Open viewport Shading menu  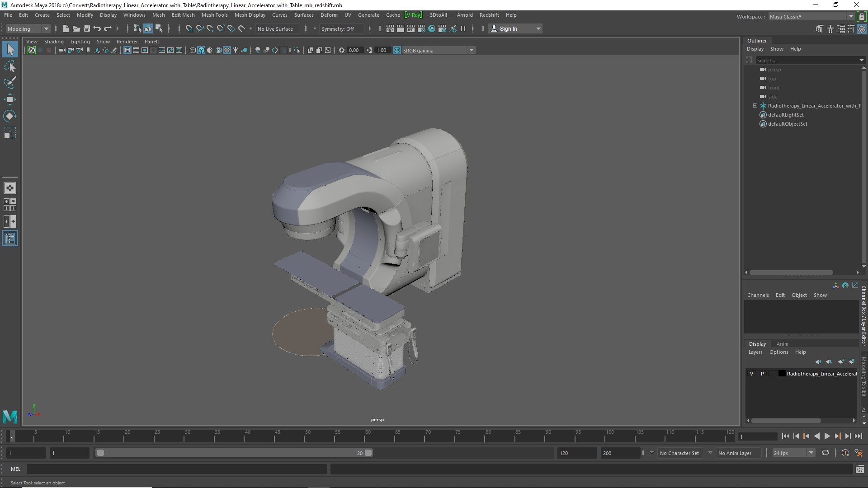pos(54,42)
